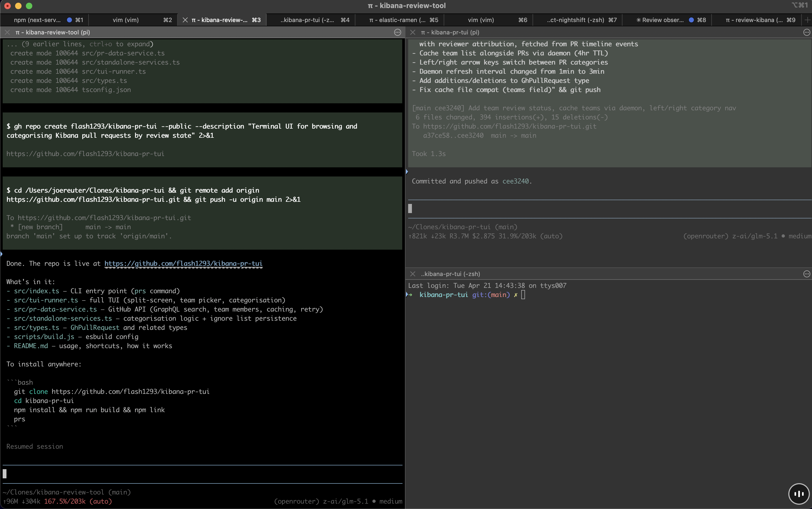812x509 pixels.
Task: Open the options menu of the zsh pane
Action: (x=806, y=274)
